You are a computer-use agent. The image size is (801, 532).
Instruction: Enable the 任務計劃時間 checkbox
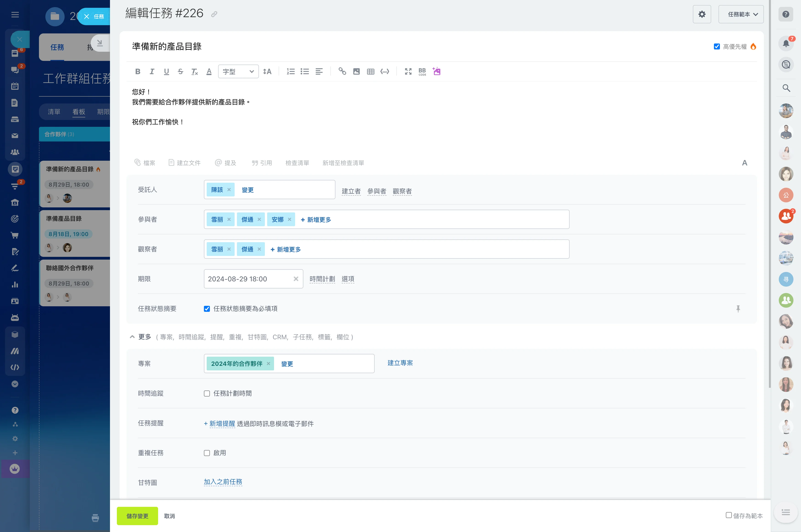pyautogui.click(x=207, y=394)
